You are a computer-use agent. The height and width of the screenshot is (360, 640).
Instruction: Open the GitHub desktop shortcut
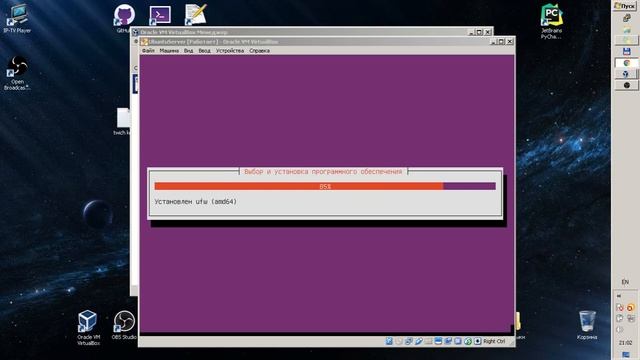point(123,18)
